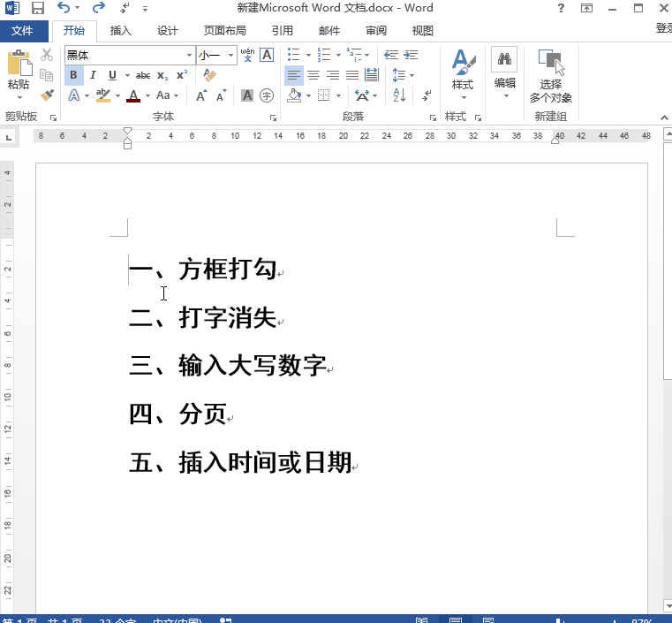The image size is (672, 623).
Task: Click the Paste clipboard icon
Action: tap(19, 64)
